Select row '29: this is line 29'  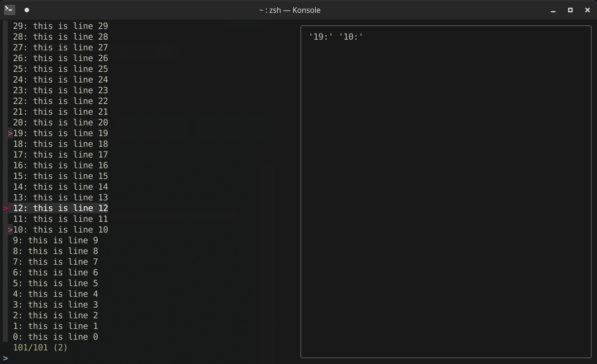(x=60, y=26)
